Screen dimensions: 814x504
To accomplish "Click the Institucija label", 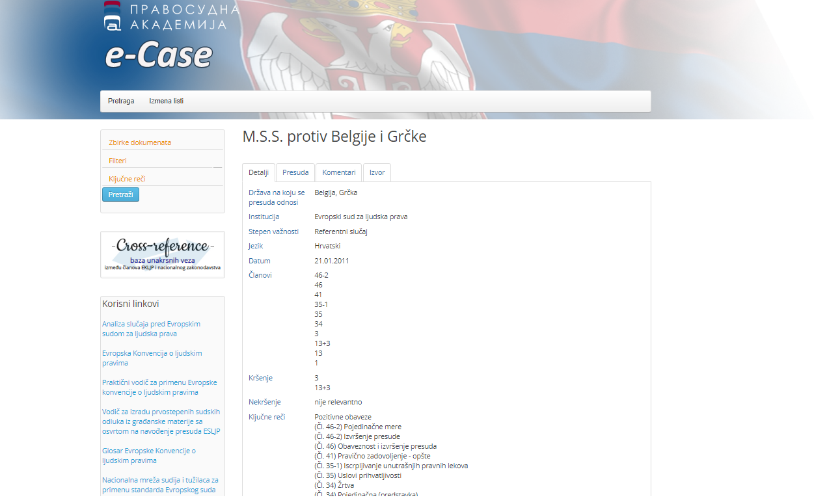I will pyautogui.click(x=264, y=217).
